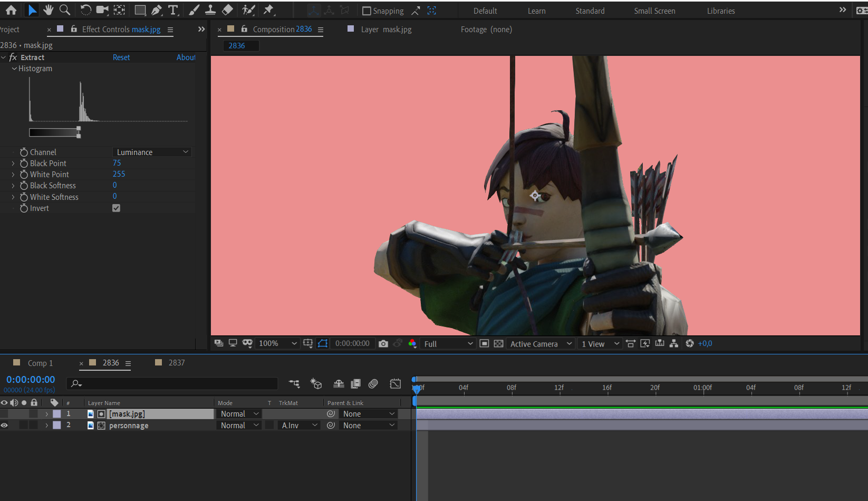The image size is (868, 501).
Task: Enable the Snapping checkbox
Action: click(367, 11)
